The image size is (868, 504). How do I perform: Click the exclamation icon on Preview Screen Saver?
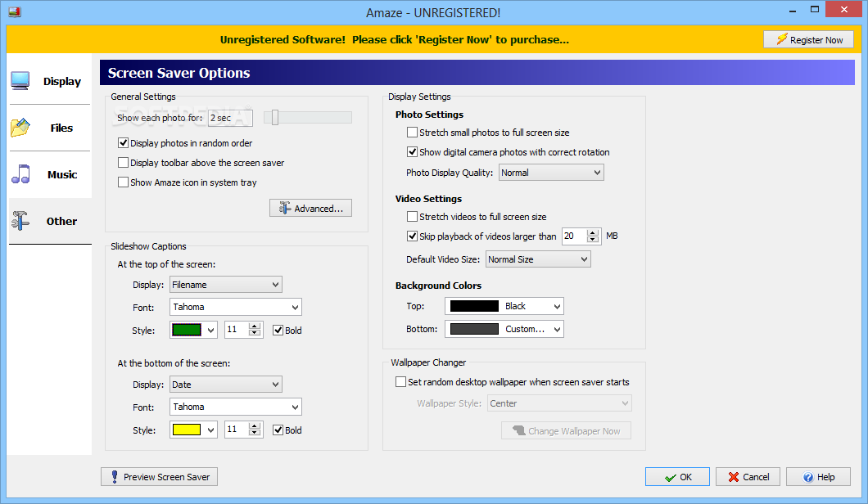point(114,477)
